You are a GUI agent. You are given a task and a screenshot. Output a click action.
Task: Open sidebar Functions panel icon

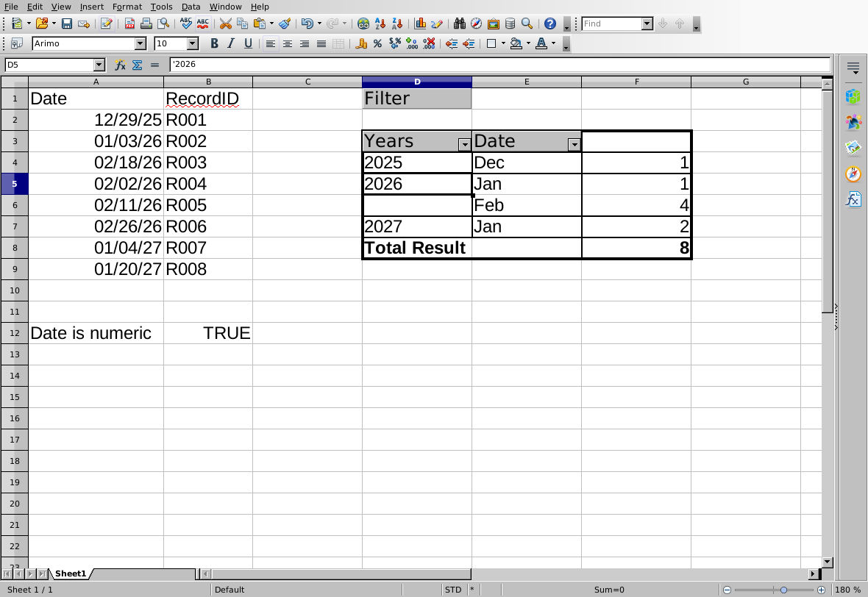coord(853,199)
